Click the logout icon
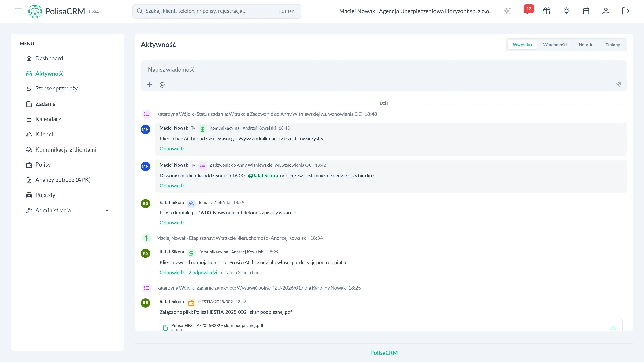This screenshot has height=362, width=644. pos(625,11)
